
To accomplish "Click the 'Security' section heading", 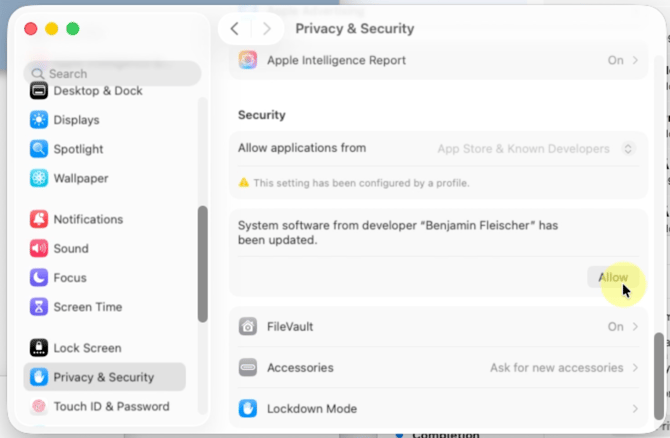I will 262,115.
